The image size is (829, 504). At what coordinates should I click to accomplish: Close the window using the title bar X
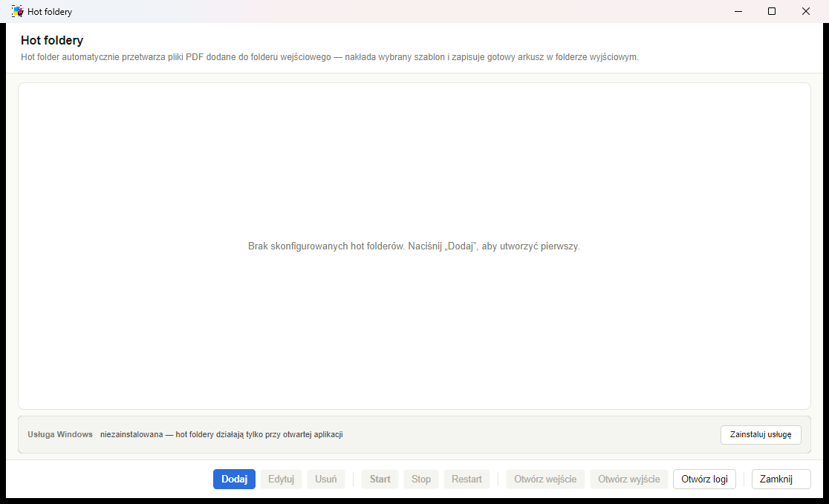point(806,11)
